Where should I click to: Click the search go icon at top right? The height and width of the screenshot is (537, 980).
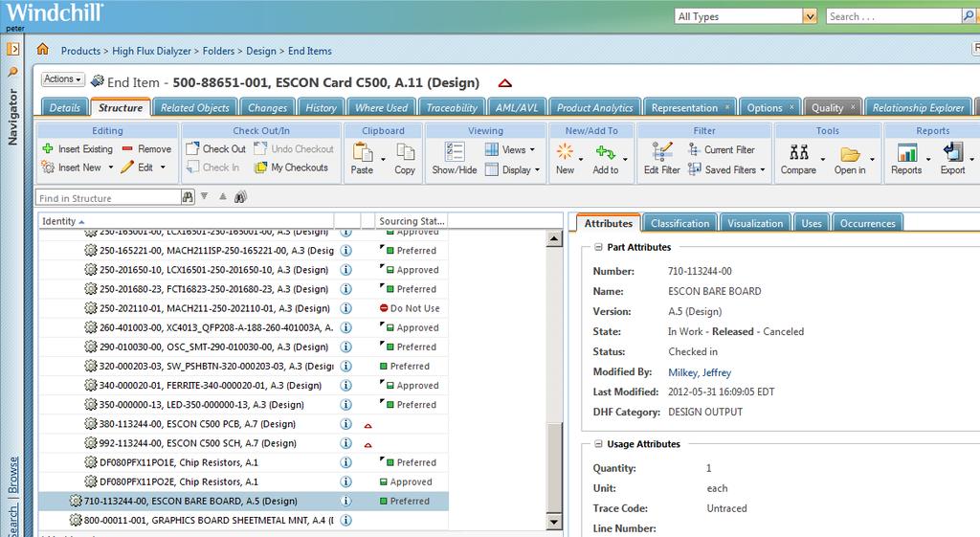coord(969,16)
